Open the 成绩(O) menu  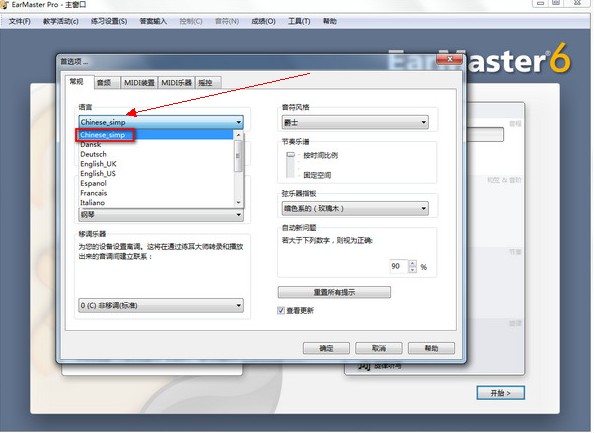click(263, 21)
